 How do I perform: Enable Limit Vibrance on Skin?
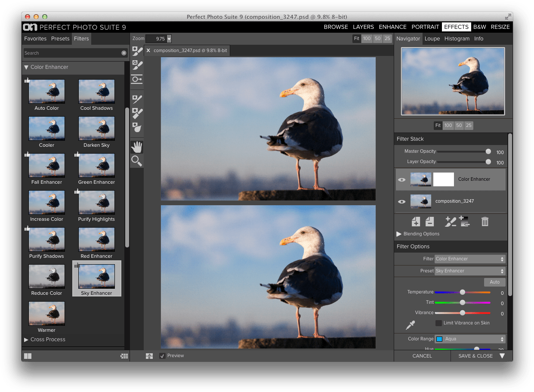click(x=438, y=323)
